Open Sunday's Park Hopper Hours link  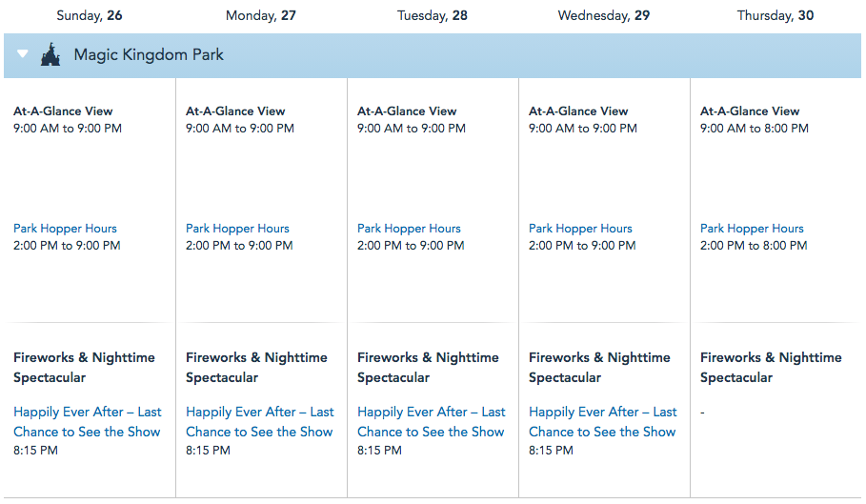tap(65, 229)
